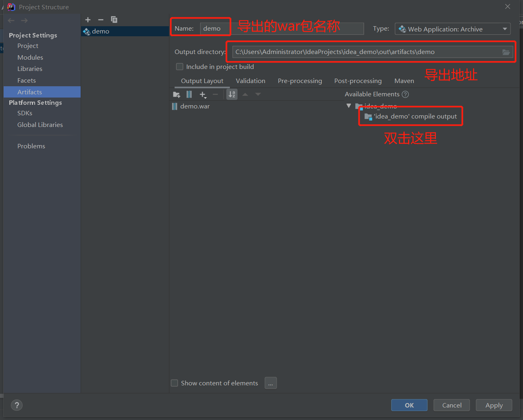Viewport: 523px width, 420px height.
Task: Click the move element down arrow
Action: 258,94
